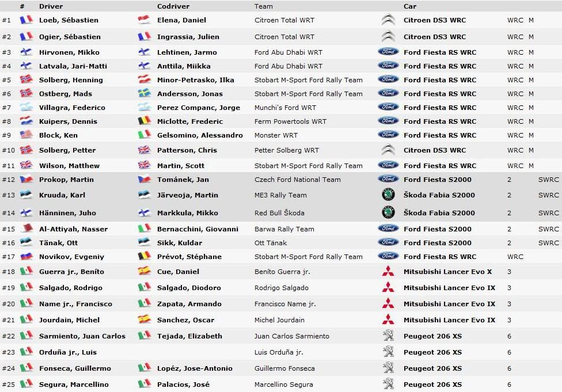Open driver Ogier, Sébastien's profile
Viewport: 562px width, 392px height.
70,37
